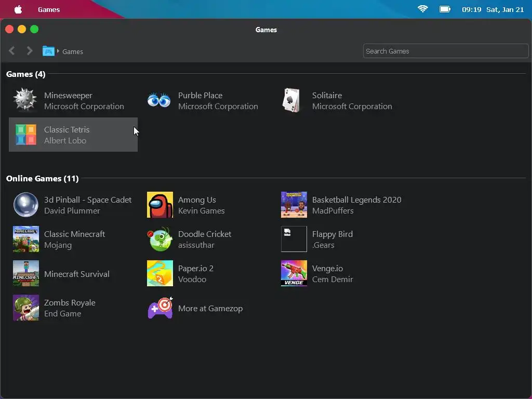Screen dimensions: 532x399
Task: Click the Among Us red crewmate icon
Action: [x=160, y=205]
